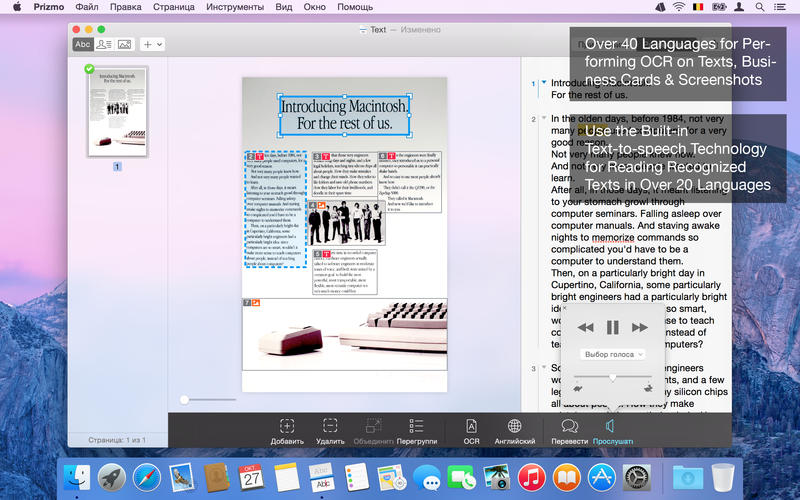800x500 pixels.
Task: Click the text type badge of region 5
Action: 326,254
